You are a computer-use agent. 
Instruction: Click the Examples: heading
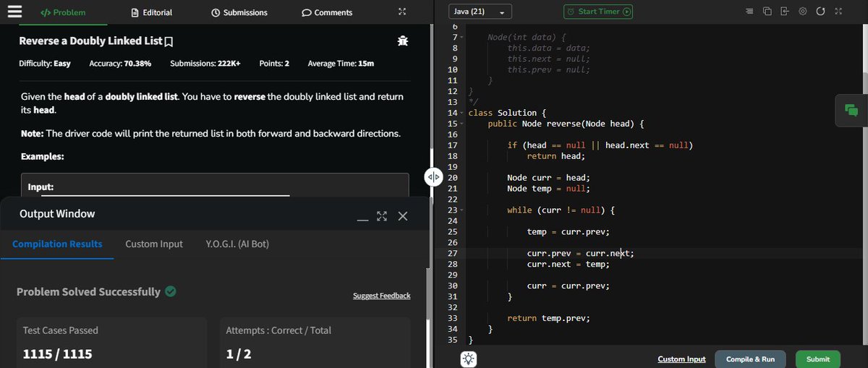pyautogui.click(x=43, y=156)
